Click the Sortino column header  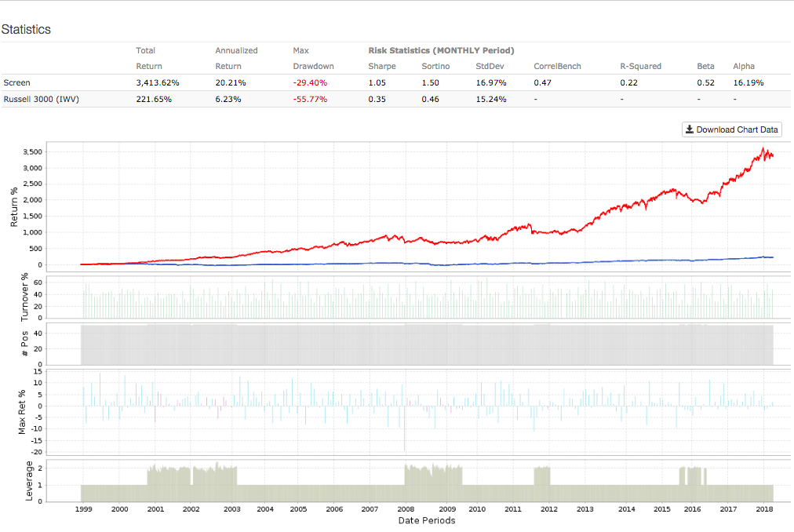pos(435,66)
